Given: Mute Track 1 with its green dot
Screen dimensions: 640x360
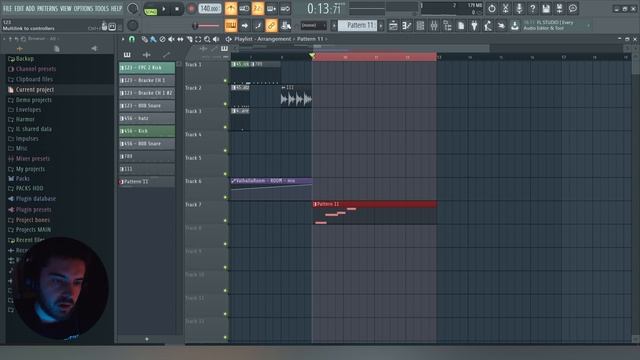Looking at the screenshot, I should (x=225, y=80).
